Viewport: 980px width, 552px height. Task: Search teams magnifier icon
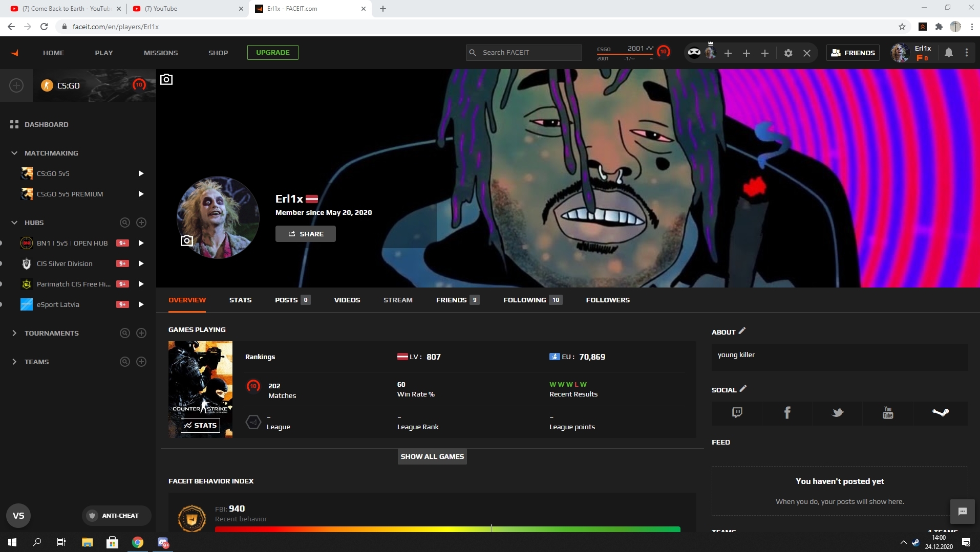(x=124, y=362)
